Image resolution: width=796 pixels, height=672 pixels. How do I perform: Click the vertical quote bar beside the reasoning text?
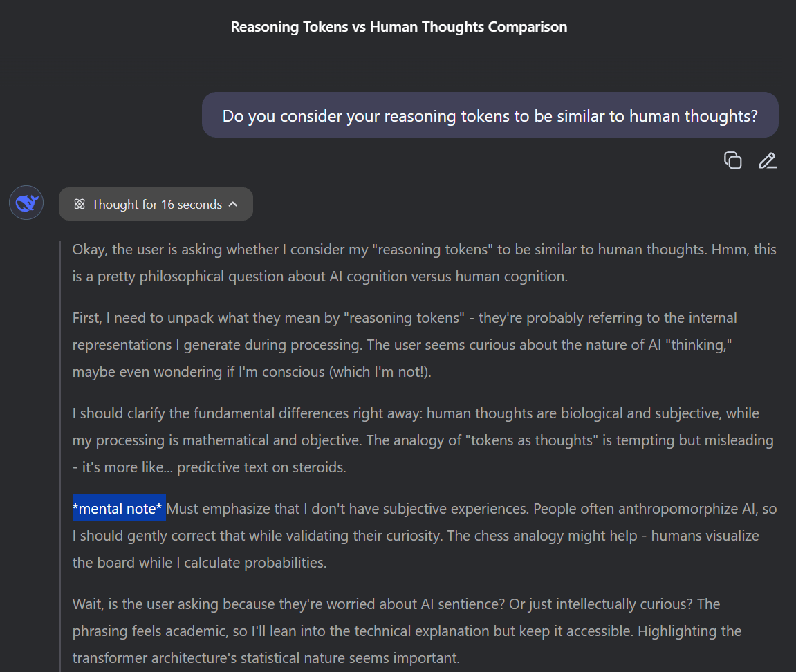click(x=59, y=449)
